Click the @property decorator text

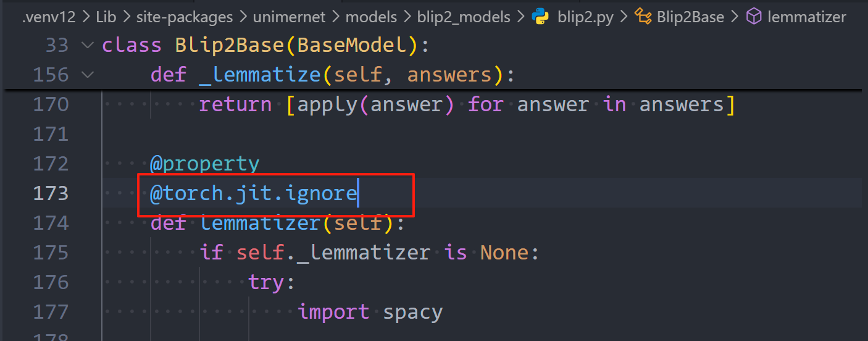204,164
